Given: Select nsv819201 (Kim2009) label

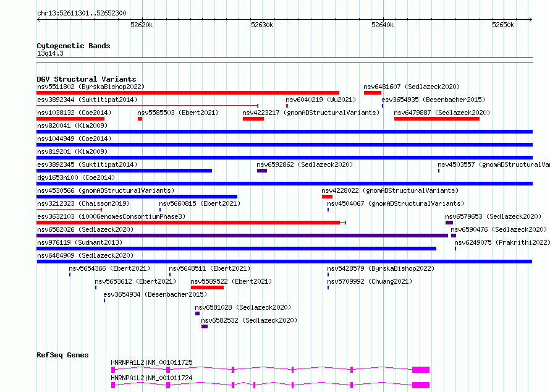Looking at the screenshot, I should pos(72,151).
